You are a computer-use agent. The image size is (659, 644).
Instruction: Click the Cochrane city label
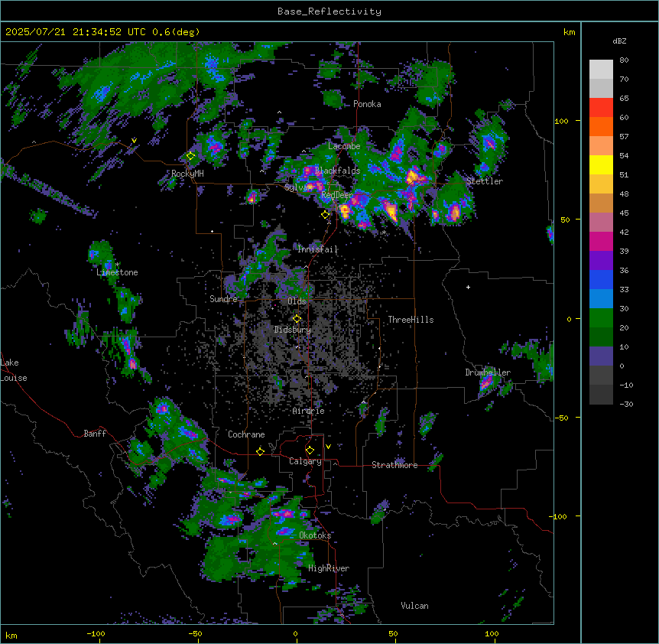(246, 434)
